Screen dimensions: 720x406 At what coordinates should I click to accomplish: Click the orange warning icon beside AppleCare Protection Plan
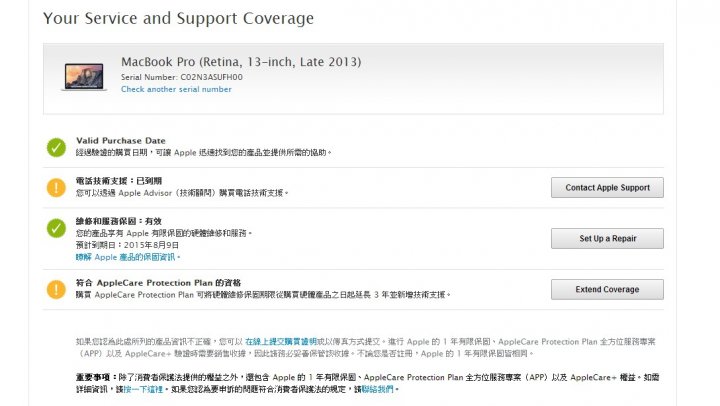[x=56, y=289]
